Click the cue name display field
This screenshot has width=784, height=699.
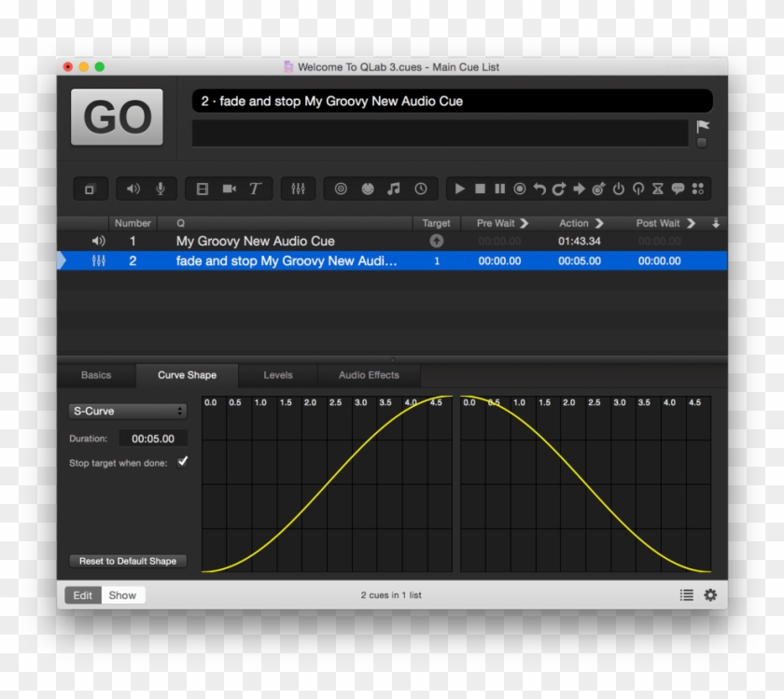[x=453, y=101]
